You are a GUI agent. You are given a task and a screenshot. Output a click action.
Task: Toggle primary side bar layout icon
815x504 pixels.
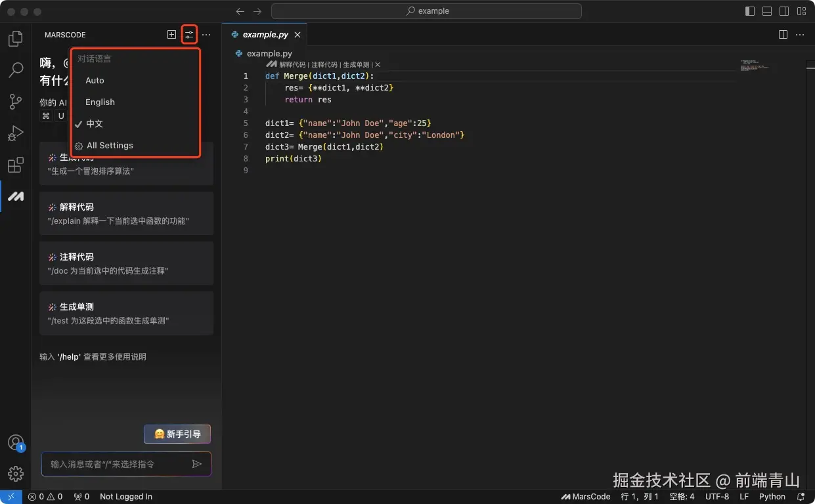point(750,11)
